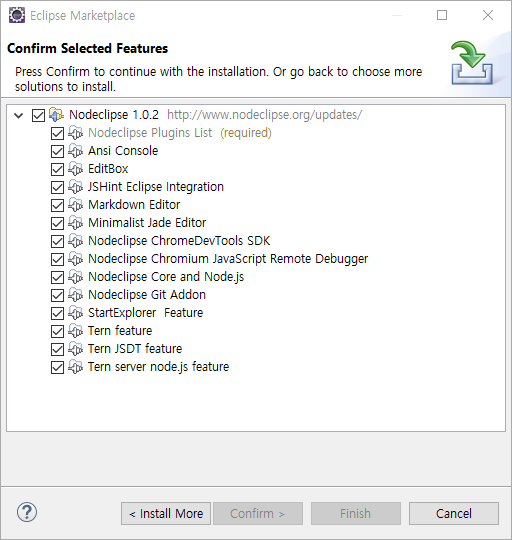The height and width of the screenshot is (540, 512).
Task: Click the icon beside StartExplorer Feature
Action: point(75,313)
